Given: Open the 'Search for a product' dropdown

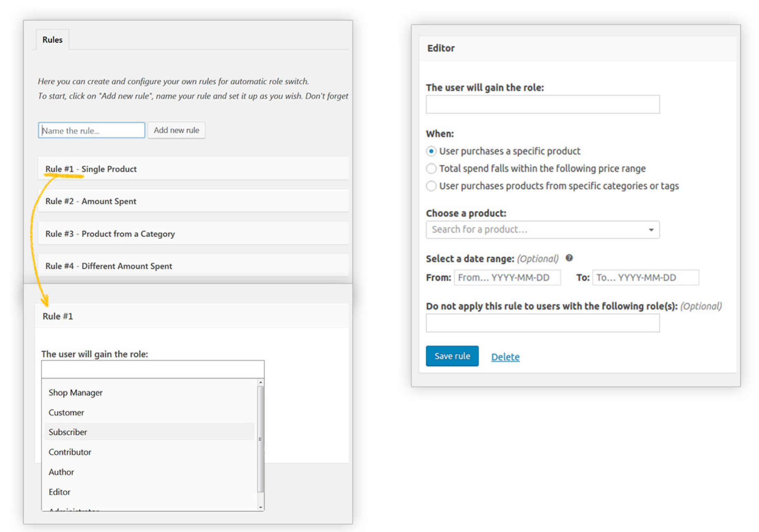Looking at the screenshot, I should [x=542, y=230].
